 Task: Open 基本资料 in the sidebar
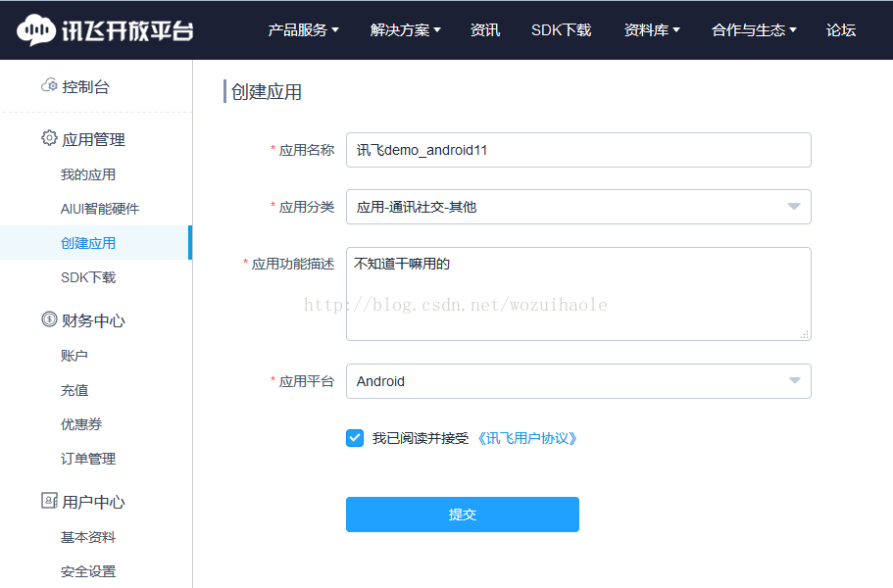click(88, 537)
